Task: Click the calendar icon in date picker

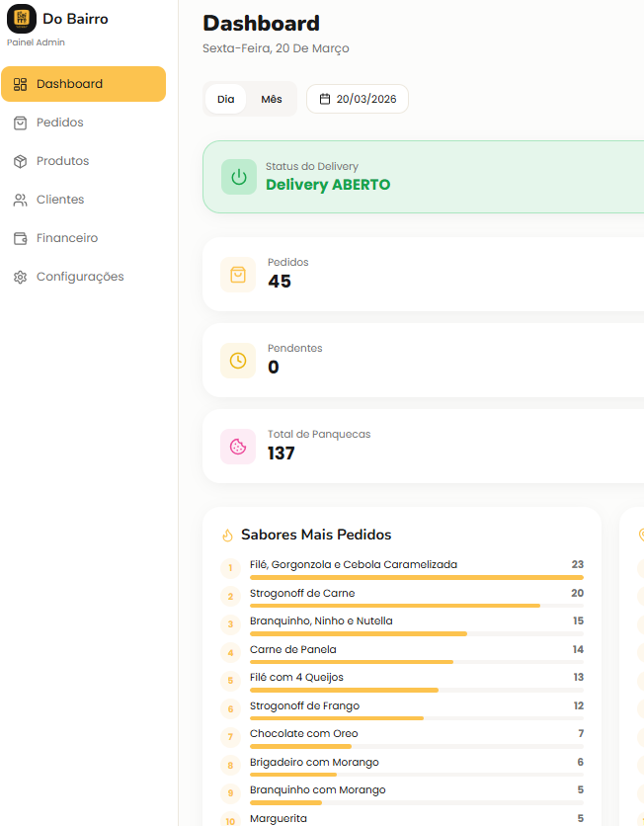Action: click(324, 99)
